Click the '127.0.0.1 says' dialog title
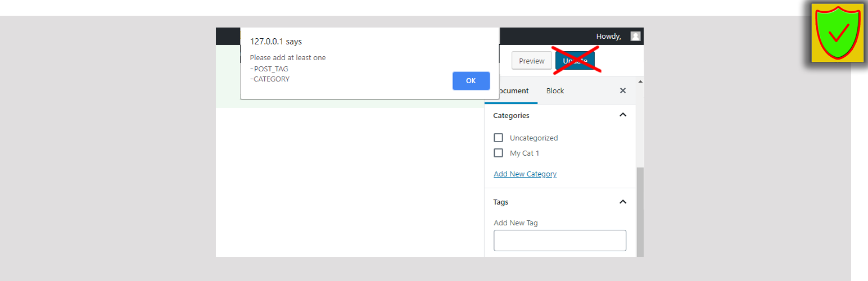The height and width of the screenshot is (281, 868). [x=276, y=42]
